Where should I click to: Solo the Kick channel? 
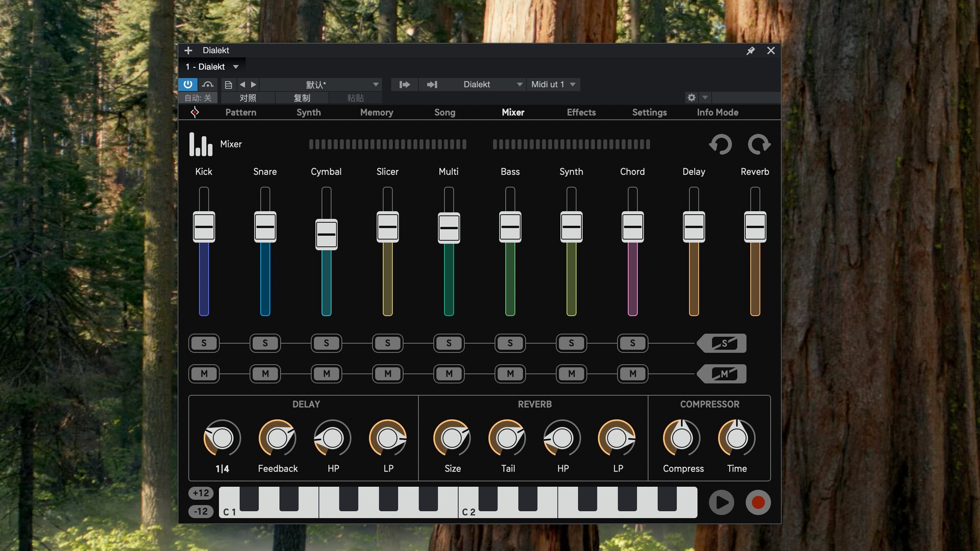pos(204,343)
